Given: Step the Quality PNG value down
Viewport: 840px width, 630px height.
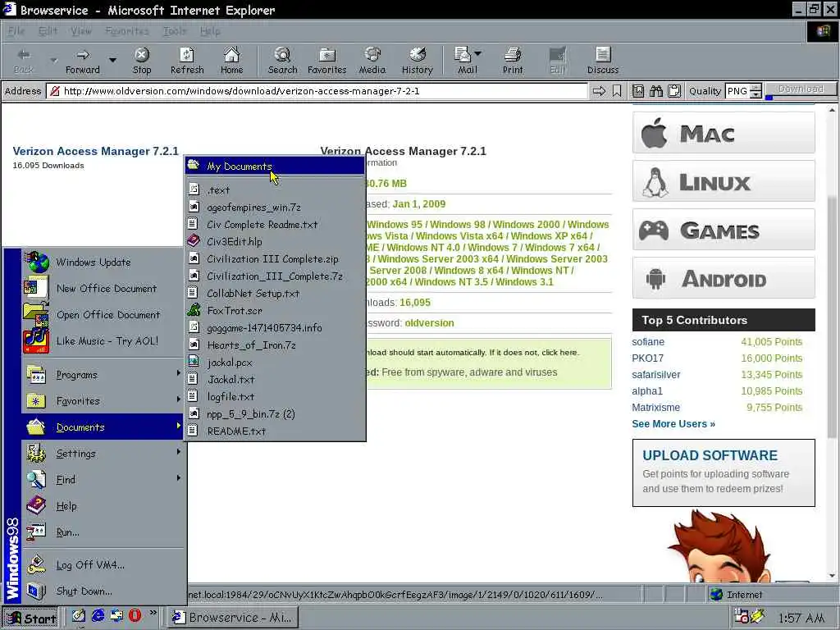Looking at the screenshot, I should tap(756, 95).
